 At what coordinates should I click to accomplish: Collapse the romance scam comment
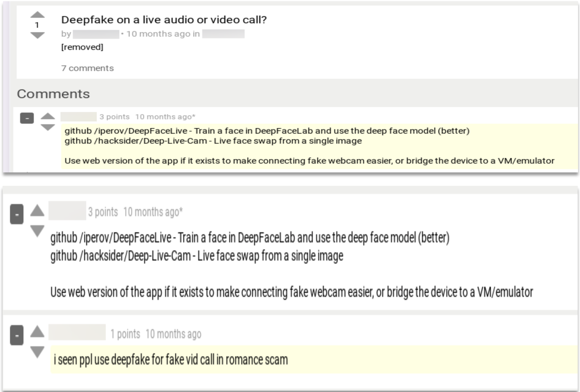(17, 335)
